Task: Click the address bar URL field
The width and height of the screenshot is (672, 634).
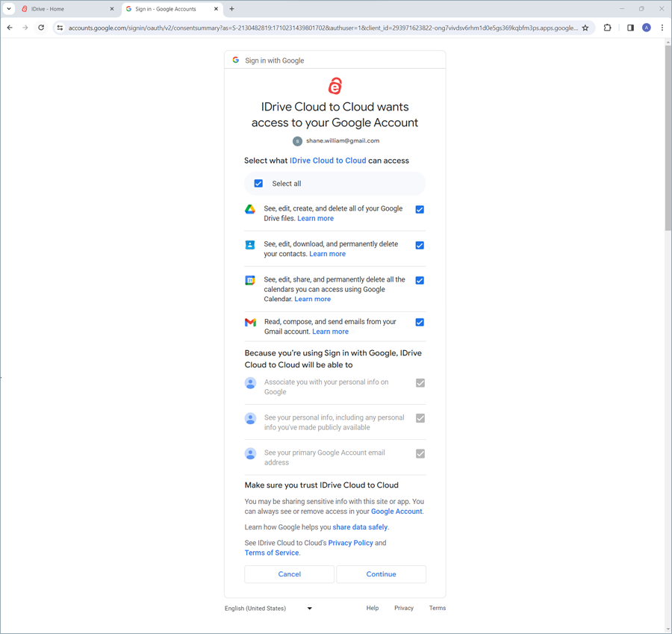Action: 323,28
